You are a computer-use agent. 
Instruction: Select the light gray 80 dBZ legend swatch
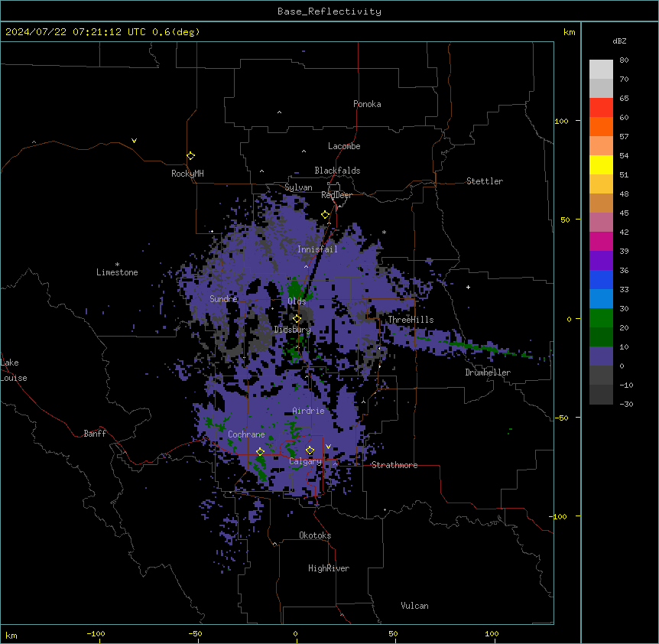coord(601,69)
